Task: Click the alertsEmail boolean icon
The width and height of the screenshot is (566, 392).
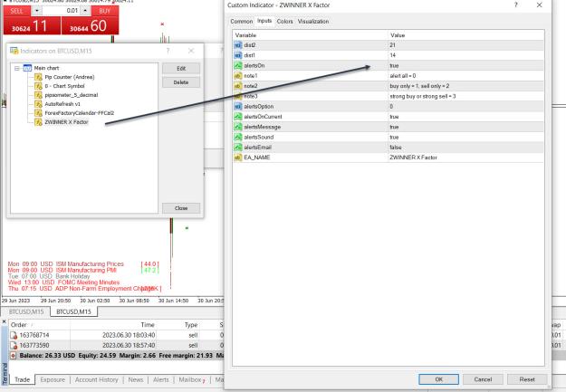Action: click(238, 148)
